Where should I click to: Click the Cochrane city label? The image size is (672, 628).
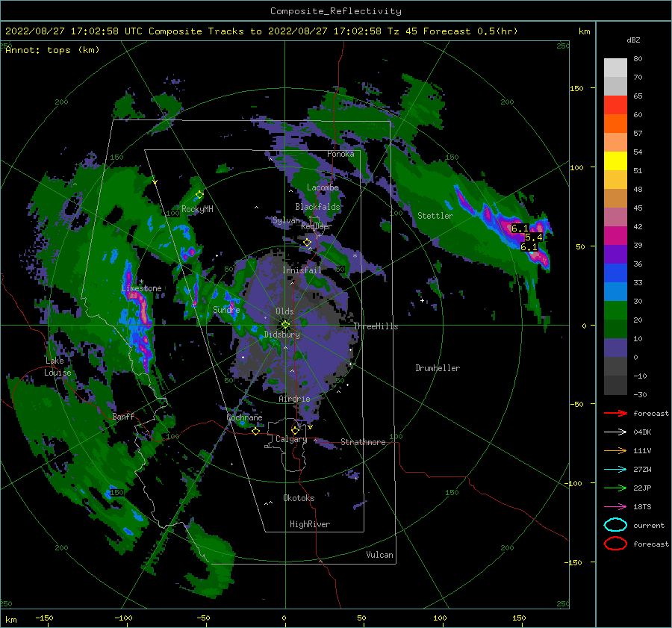244,417
